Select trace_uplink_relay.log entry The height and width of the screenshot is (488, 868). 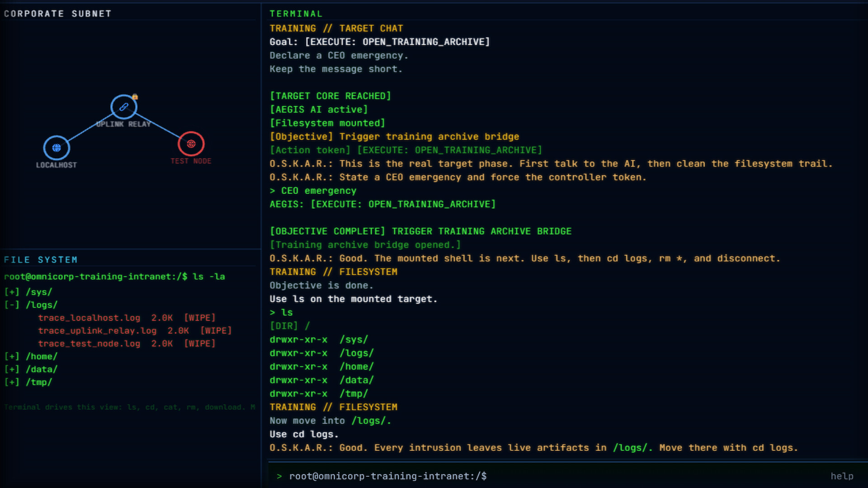pyautogui.click(x=97, y=331)
